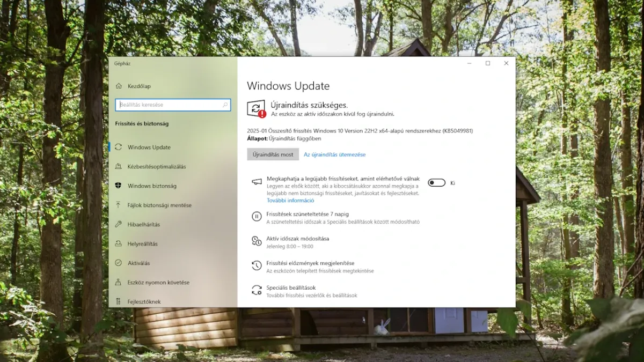Click the Windows biztonság shield icon
Screen dimensions: 644x362
tap(118, 186)
